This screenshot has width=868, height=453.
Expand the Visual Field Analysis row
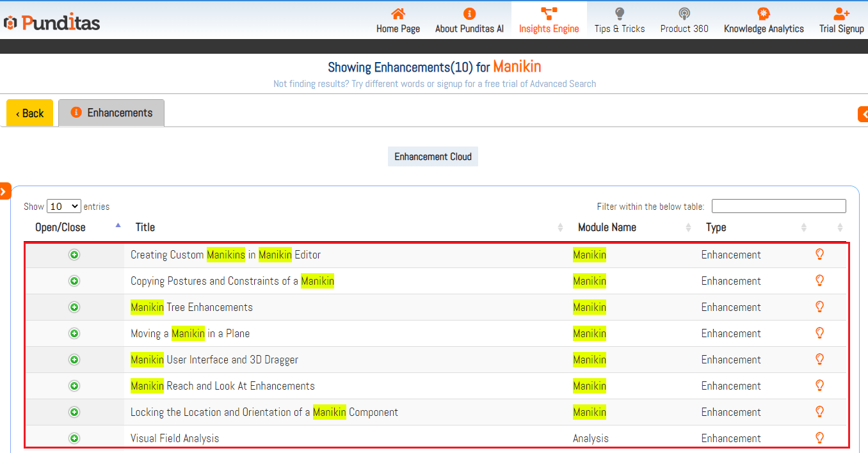click(x=74, y=438)
